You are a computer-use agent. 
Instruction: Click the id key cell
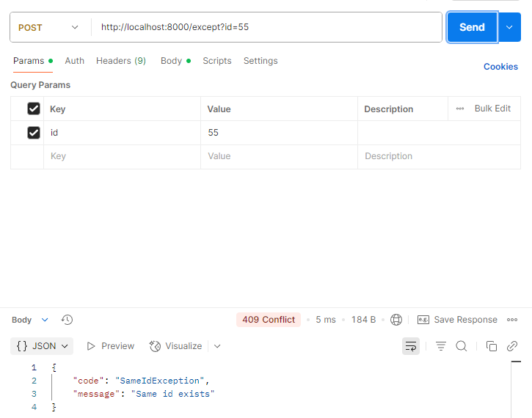[122, 133]
